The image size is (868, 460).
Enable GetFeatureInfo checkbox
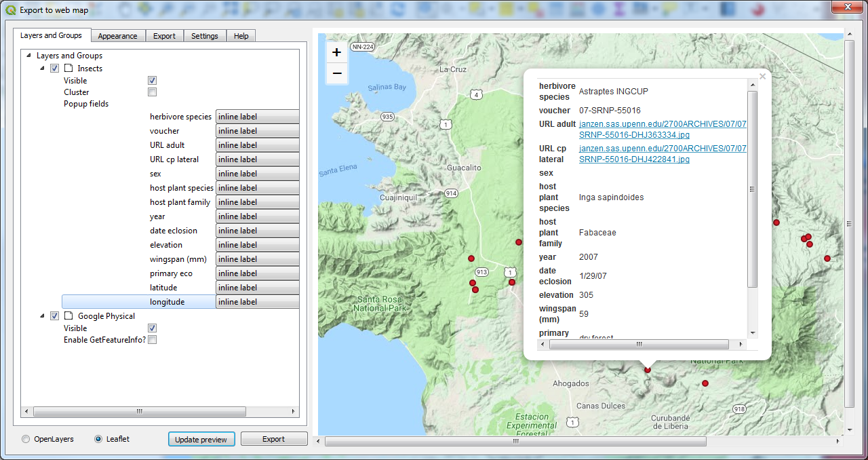[x=153, y=339]
